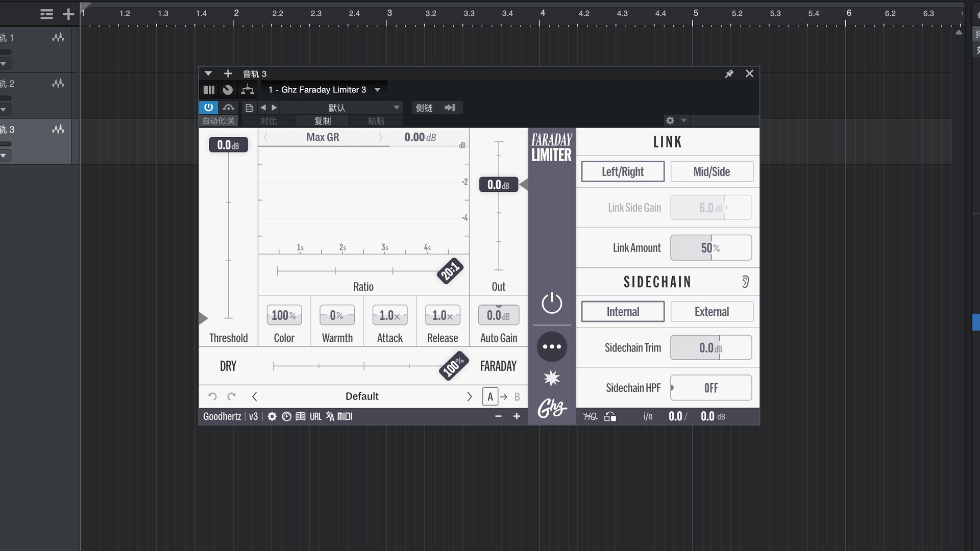
Task: Expand the 默认 preset dropdown
Action: click(x=396, y=108)
